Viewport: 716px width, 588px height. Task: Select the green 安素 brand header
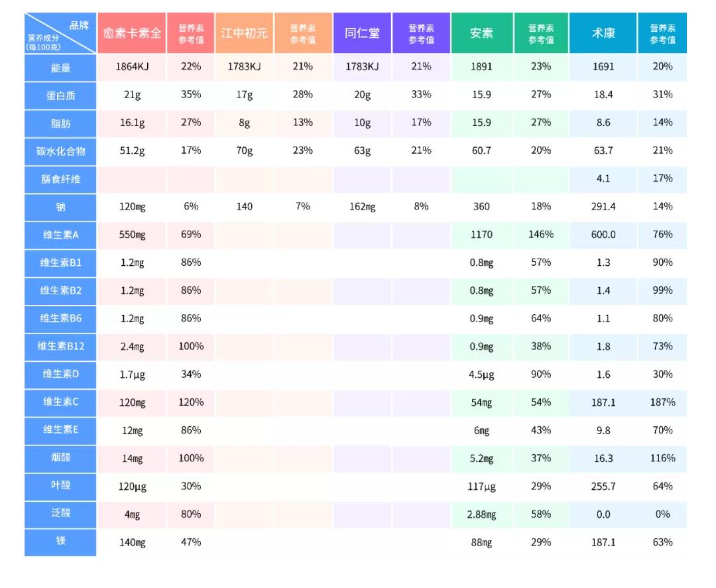[x=481, y=33]
